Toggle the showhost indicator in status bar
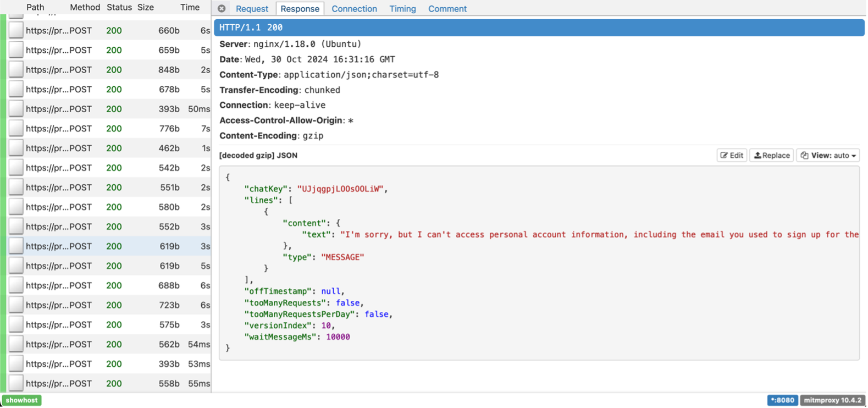The image size is (868, 408). coord(22,400)
